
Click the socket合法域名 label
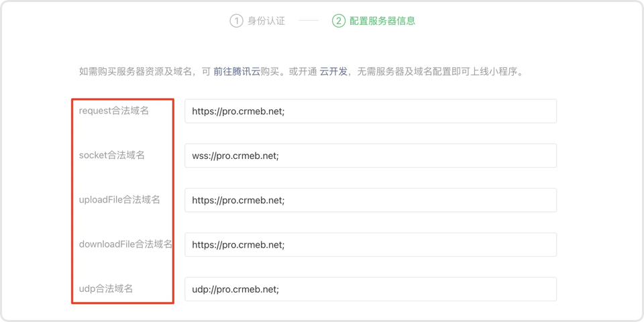click(x=112, y=155)
